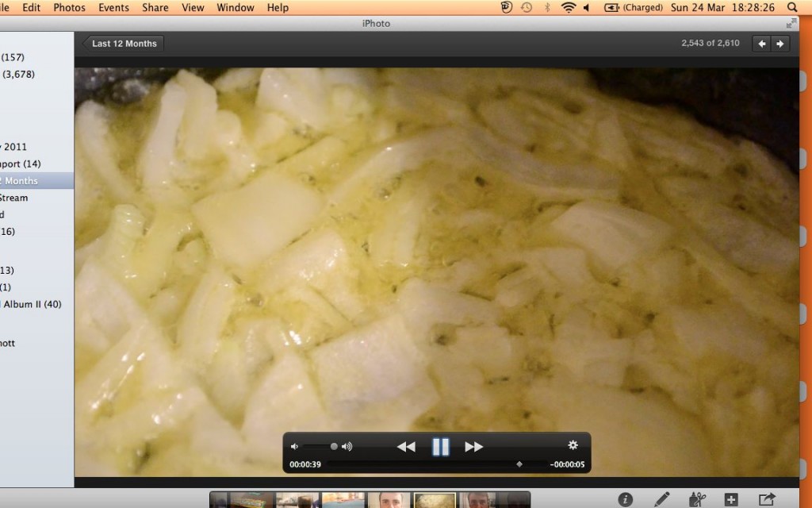
Task: Click the video scrubber playhead
Action: coord(519,464)
